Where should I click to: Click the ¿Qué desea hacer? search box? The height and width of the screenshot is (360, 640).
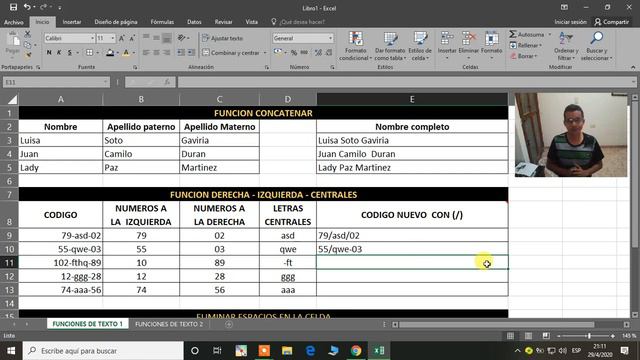coord(302,22)
